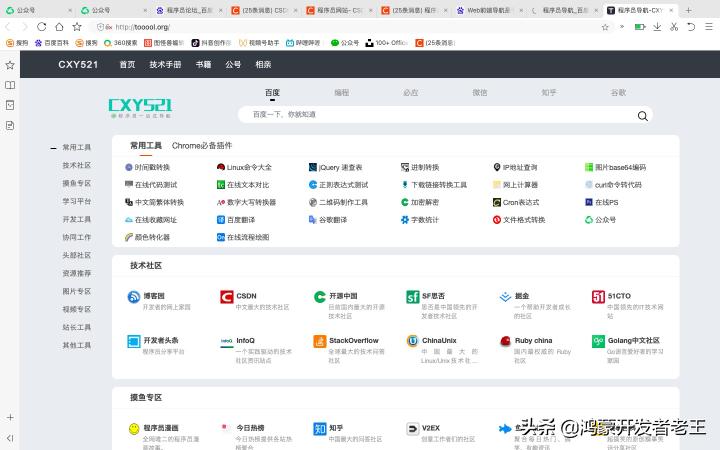720x450 pixels.
Task: Open 书籍 in top navigation
Action: (203, 65)
